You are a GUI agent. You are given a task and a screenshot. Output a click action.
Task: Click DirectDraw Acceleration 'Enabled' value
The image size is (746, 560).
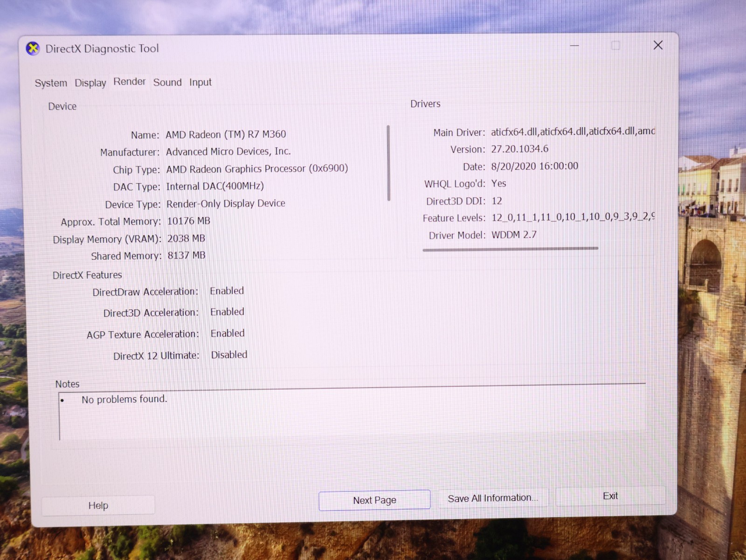click(x=227, y=291)
